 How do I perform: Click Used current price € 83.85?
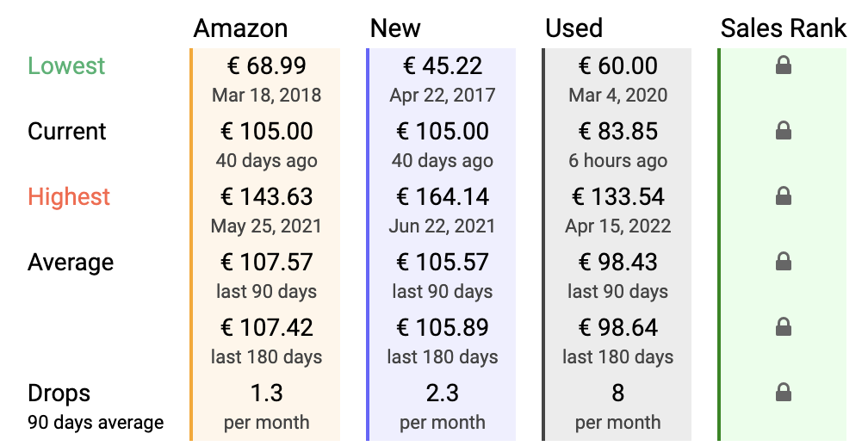point(617,132)
